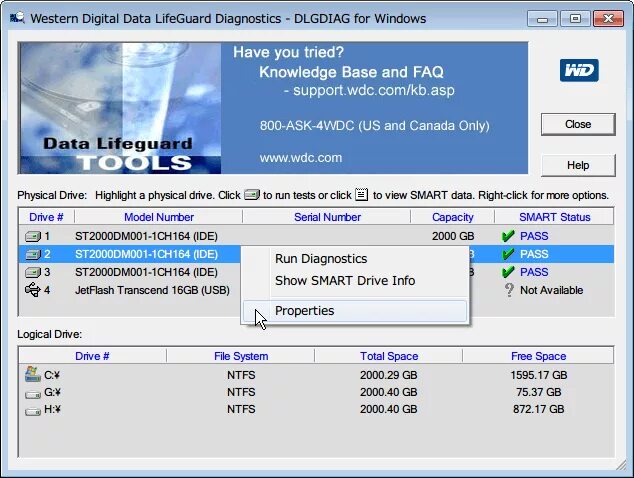The width and height of the screenshot is (634, 478).
Task: Select the G:¥ logical drive
Action: pos(52,392)
